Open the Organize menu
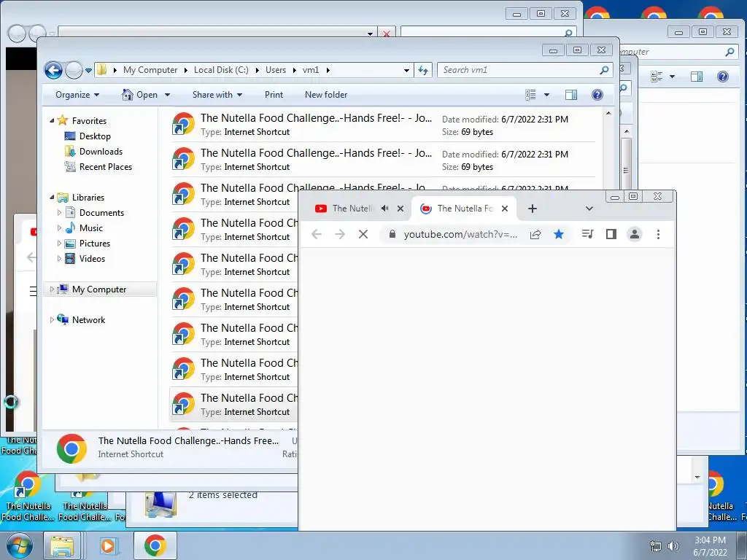 point(77,95)
